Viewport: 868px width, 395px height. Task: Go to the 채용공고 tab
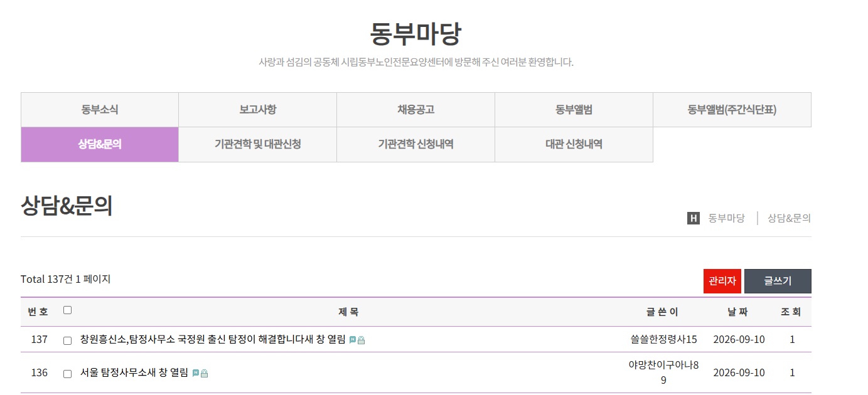click(x=416, y=110)
